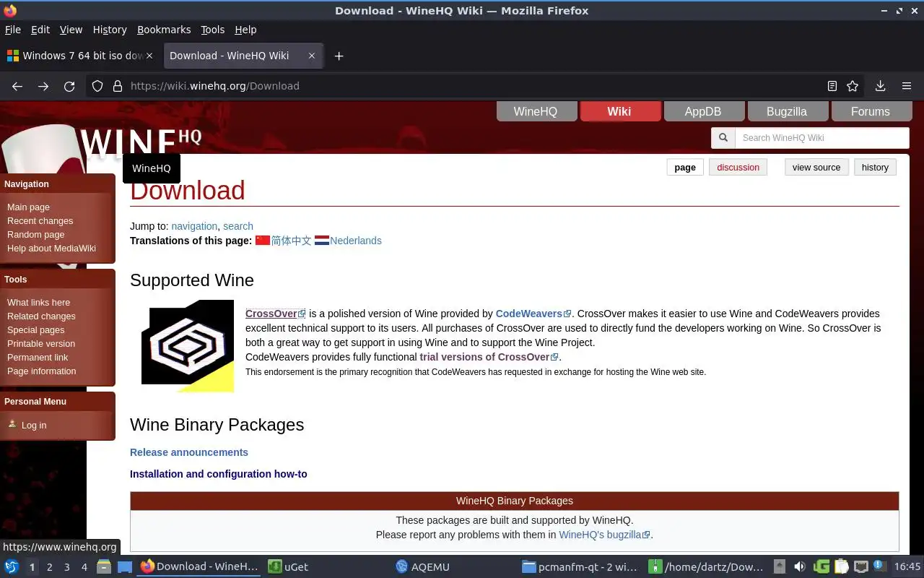This screenshot has height=578, width=924.
Task: Go to the WineHQ site tab
Action: point(536,111)
